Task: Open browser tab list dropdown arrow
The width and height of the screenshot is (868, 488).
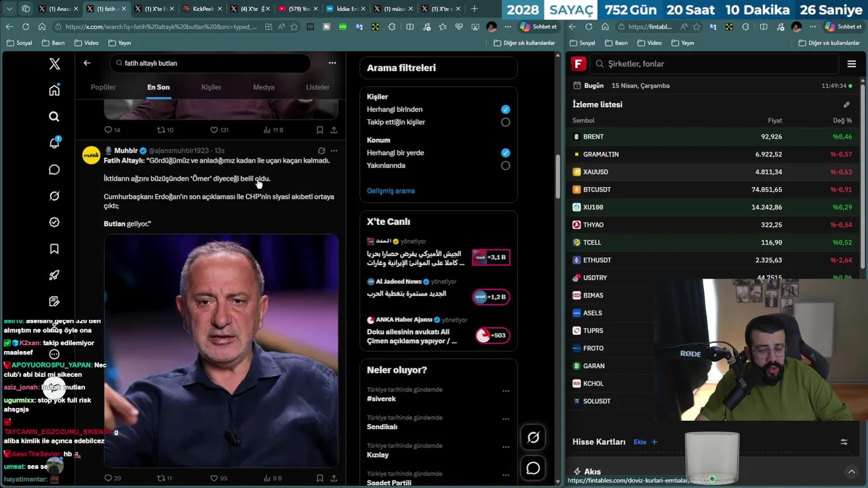Action: coord(9,9)
